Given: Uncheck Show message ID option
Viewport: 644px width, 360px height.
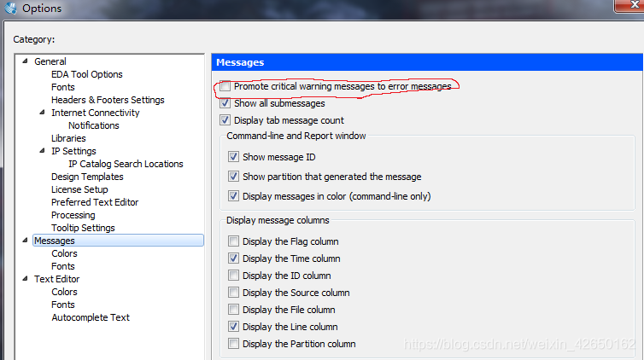Looking at the screenshot, I should 234,157.
